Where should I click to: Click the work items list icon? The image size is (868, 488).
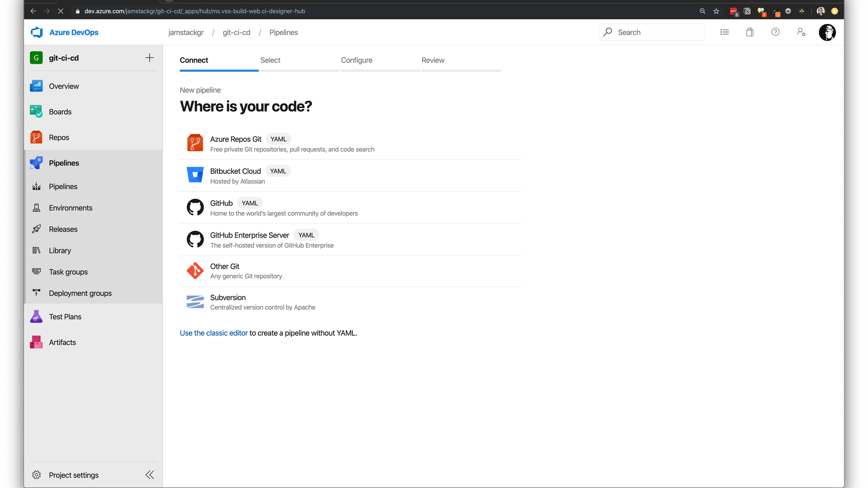click(x=724, y=32)
